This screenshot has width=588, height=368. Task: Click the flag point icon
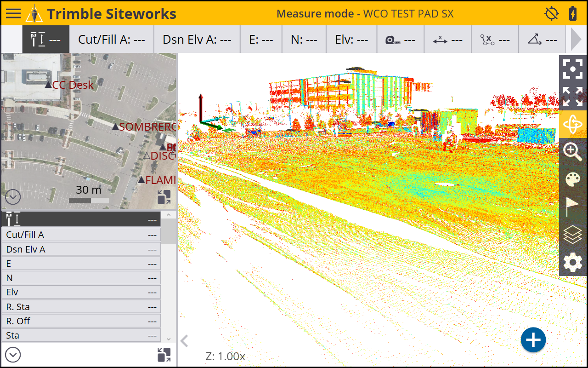coord(573,207)
